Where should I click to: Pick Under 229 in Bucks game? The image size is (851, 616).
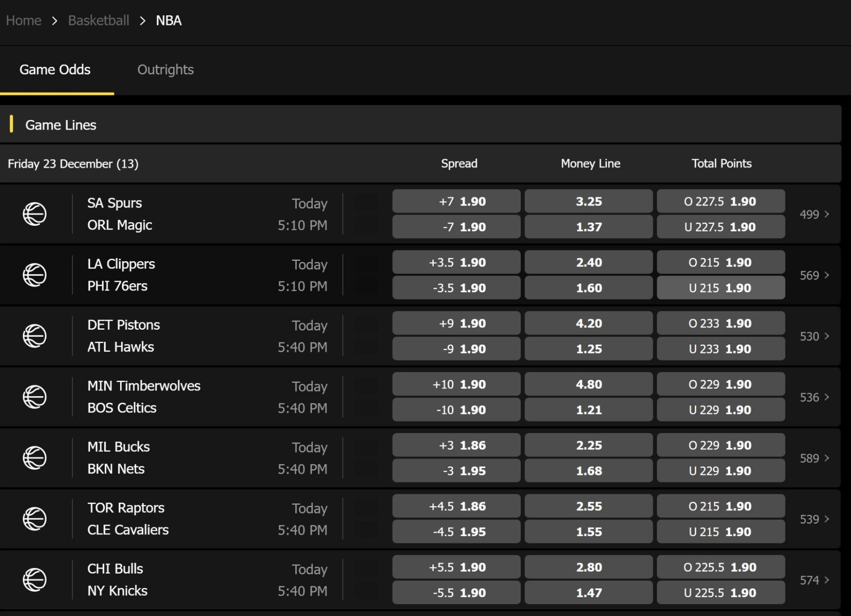(721, 471)
